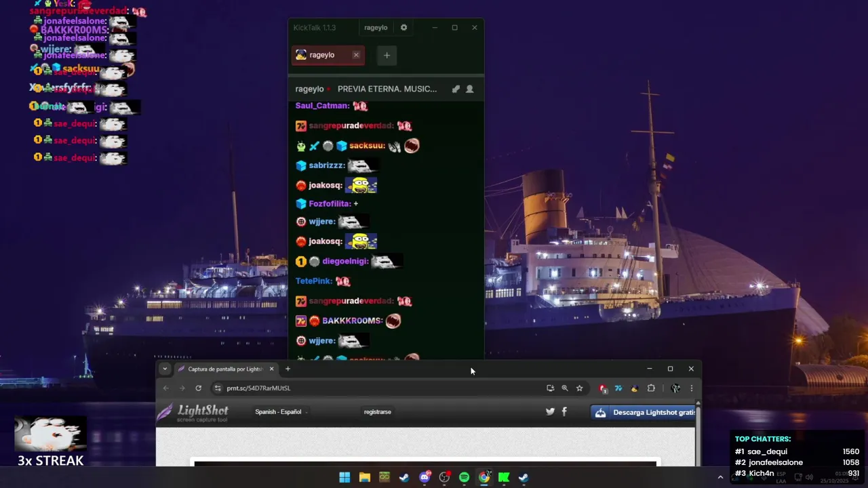Go forward in Chrome

tap(182, 388)
